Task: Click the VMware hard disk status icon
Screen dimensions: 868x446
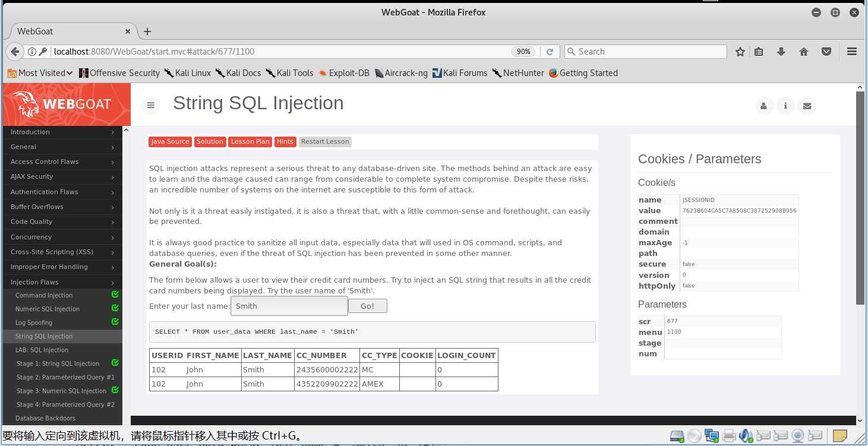Action: pos(677,436)
